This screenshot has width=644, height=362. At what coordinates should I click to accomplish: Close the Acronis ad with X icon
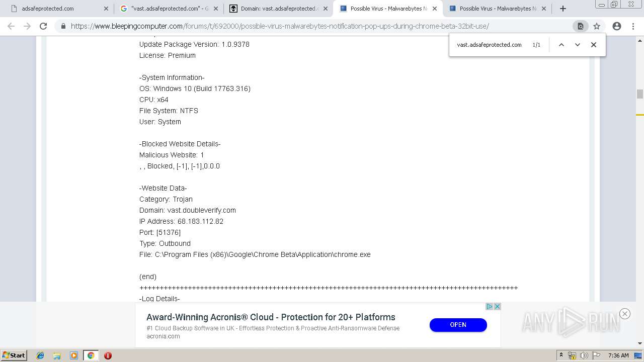click(x=497, y=307)
